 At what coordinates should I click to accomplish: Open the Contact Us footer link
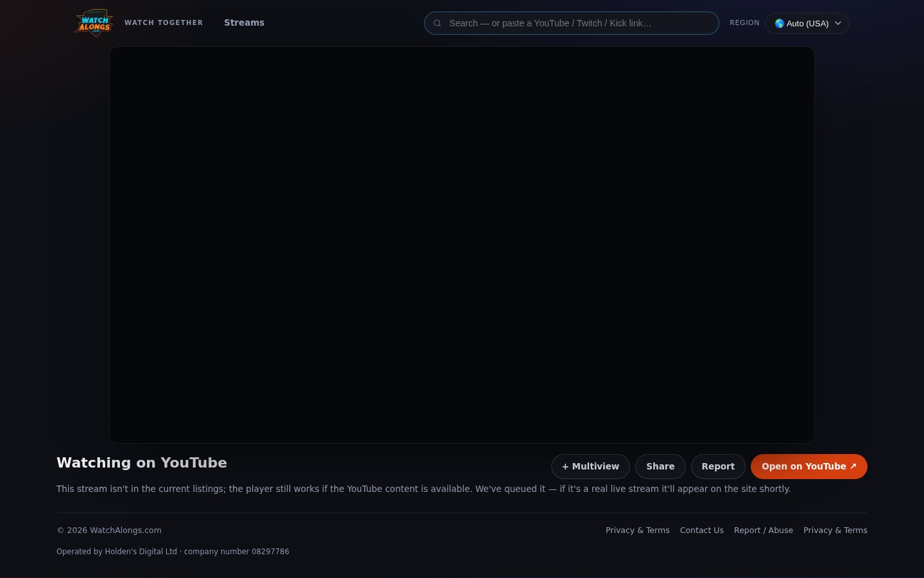[x=702, y=530]
